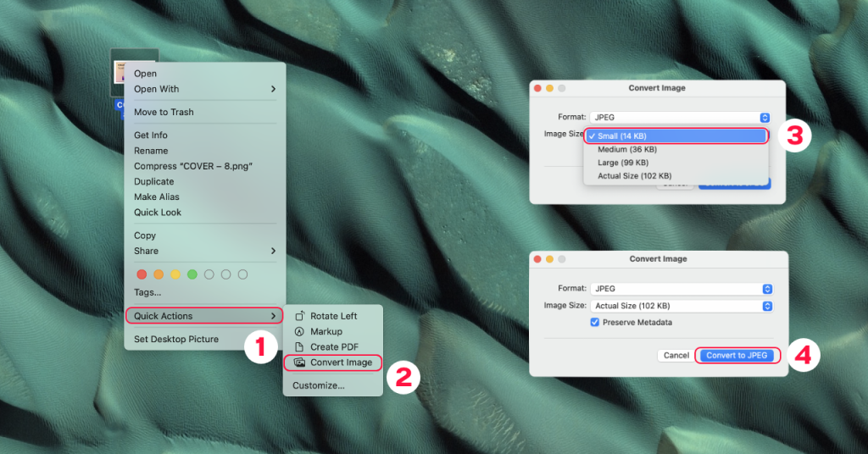Click the Convert to JPEG button

[737, 355]
